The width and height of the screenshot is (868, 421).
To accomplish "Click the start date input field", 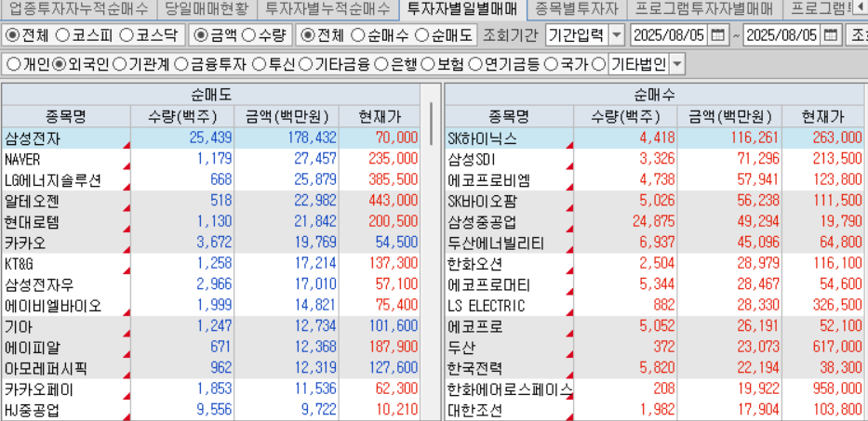I will tap(669, 36).
